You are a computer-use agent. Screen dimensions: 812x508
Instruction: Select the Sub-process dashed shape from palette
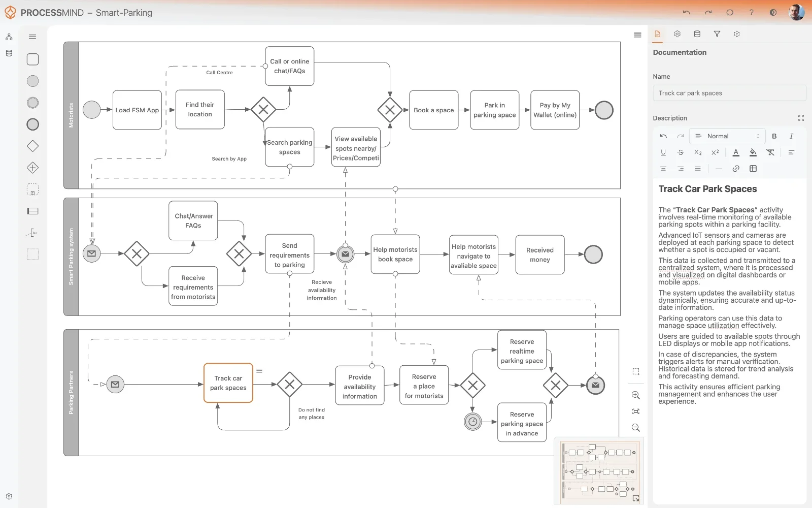coord(32,189)
